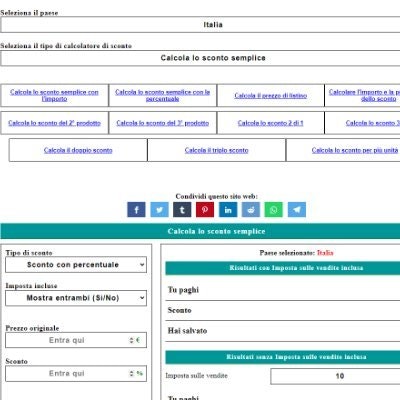Share the site on Facebook

(136, 210)
